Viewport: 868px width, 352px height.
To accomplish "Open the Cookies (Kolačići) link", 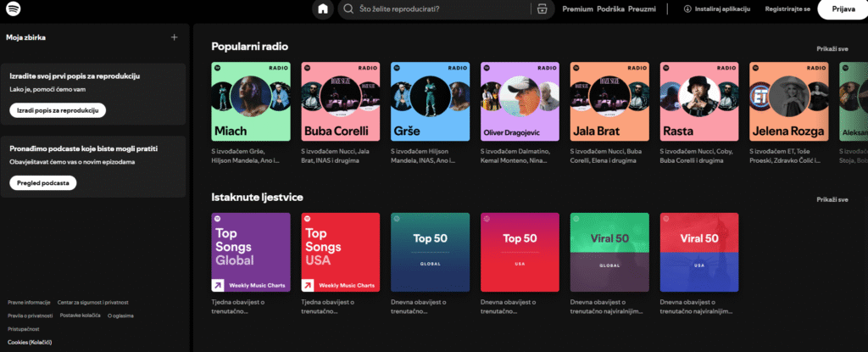I will (x=30, y=342).
